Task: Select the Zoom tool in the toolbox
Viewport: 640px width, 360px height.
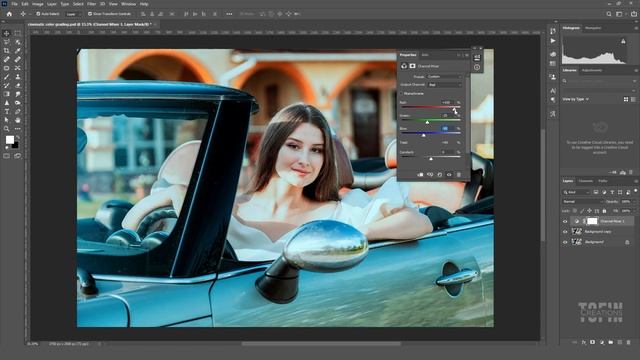Action: click(x=7, y=129)
